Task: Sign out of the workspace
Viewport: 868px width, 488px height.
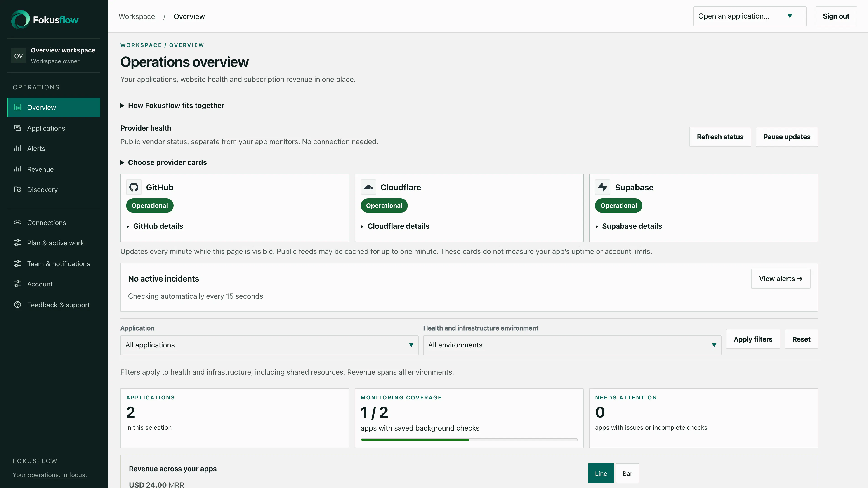Action: tap(836, 16)
